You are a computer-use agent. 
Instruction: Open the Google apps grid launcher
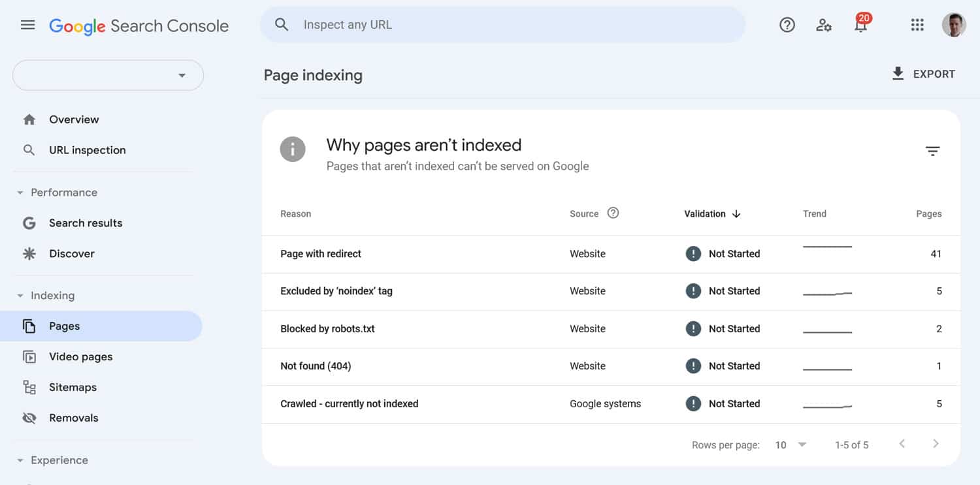[917, 25]
